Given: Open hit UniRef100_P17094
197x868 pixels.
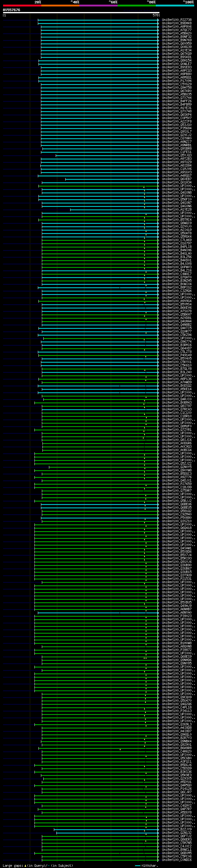Looking at the screenshot, I should coord(176,81).
